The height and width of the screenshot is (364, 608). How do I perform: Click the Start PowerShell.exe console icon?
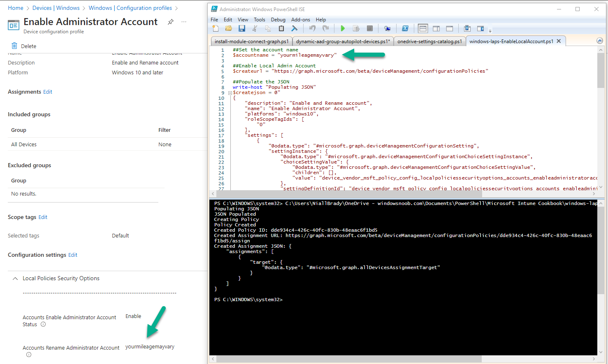click(x=405, y=28)
